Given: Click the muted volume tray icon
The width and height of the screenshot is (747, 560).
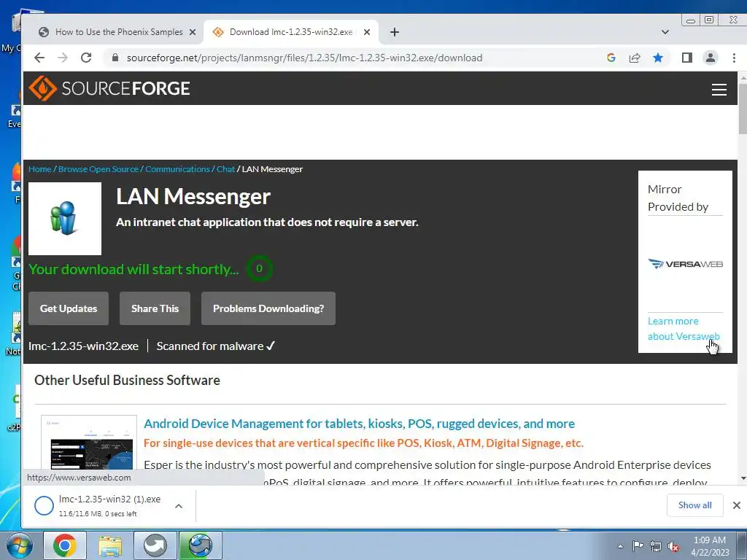Looking at the screenshot, I should coord(673,546).
